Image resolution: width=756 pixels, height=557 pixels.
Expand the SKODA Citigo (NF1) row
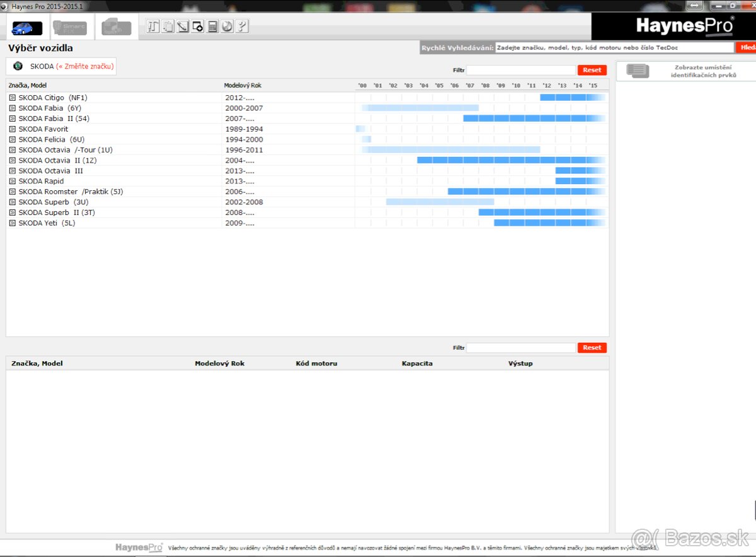coord(12,98)
